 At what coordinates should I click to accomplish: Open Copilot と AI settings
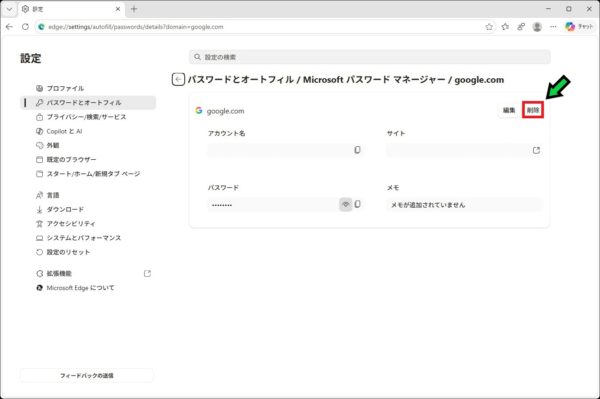click(x=88, y=131)
